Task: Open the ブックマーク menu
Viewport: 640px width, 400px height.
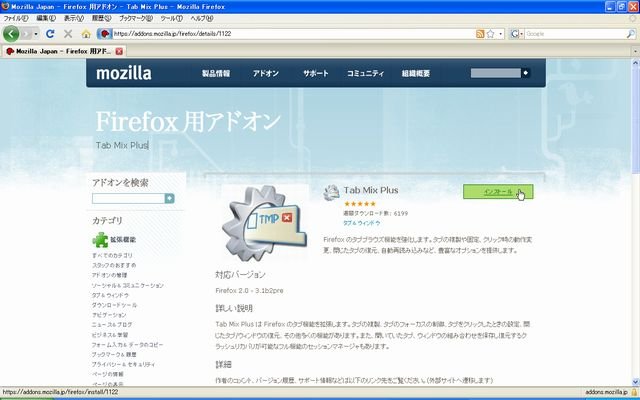Action: coord(136,18)
